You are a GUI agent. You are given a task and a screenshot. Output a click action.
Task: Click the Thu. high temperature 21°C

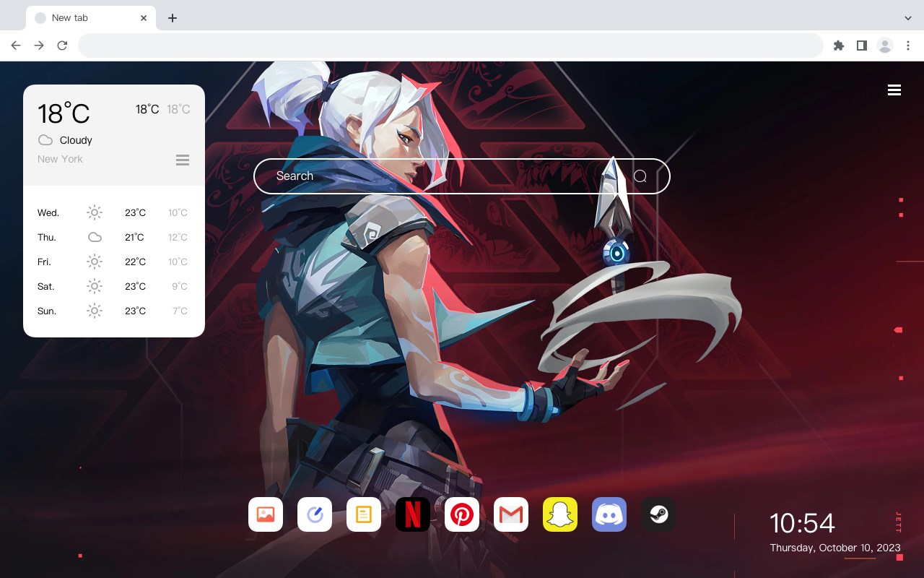point(134,237)
